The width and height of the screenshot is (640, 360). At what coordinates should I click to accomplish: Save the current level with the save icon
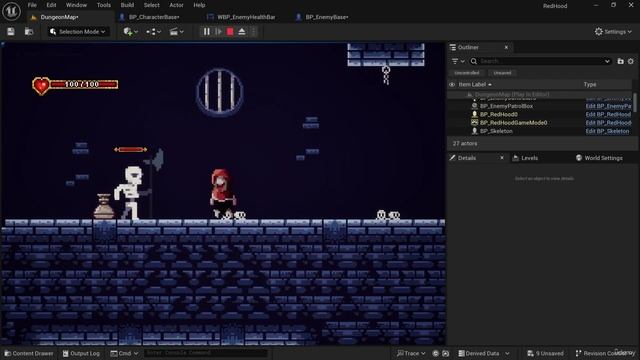click(x=11, y=31)
